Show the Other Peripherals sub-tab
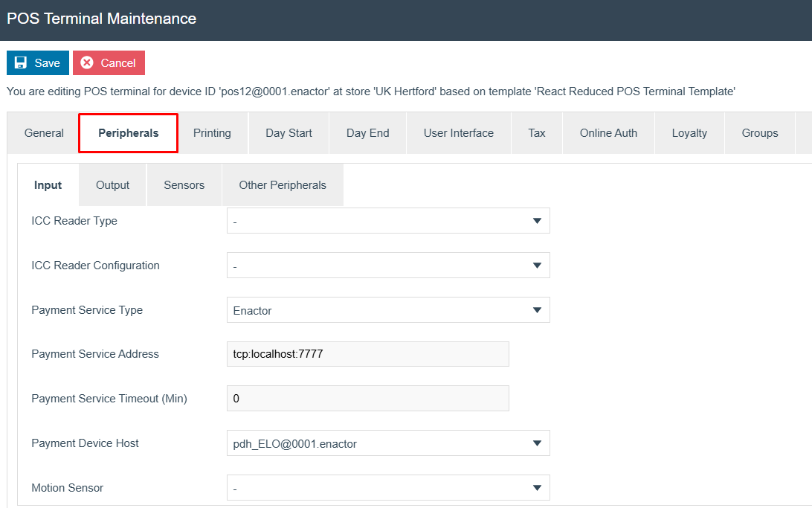The image size is (812, 508). tap(282, 185)
